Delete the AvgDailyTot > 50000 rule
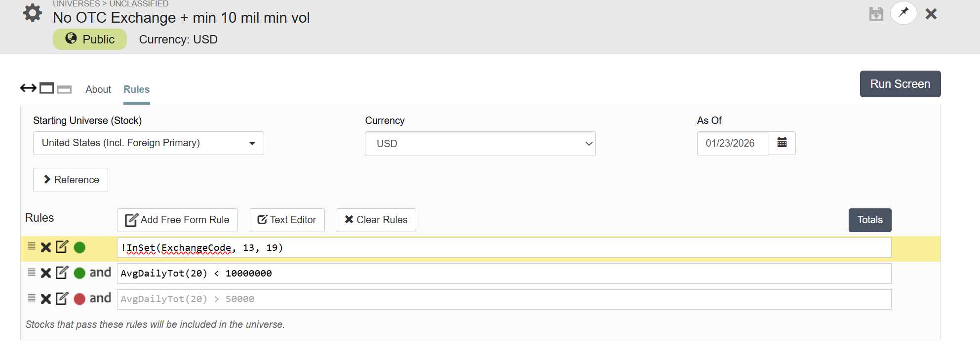The image size is (980, 357). pyautogui.click(x=46, y=299)
